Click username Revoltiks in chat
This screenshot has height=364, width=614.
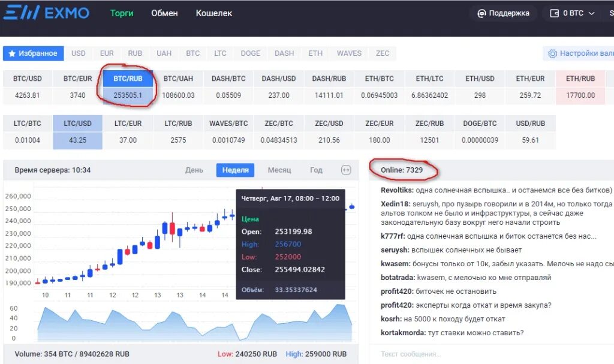click(x=397, y=190)
